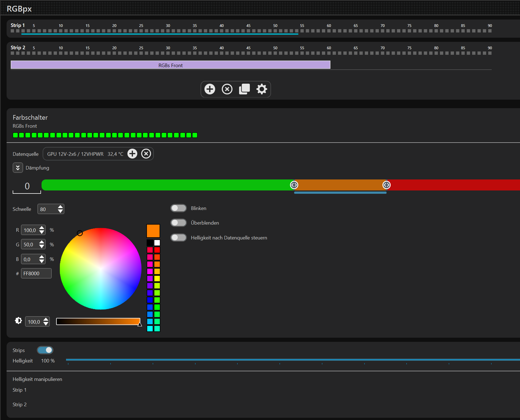This screenshot has width=520, height=420.
Task: Select the yellow palette swatch
Action: pyautogui.click(x=157, y=279)
